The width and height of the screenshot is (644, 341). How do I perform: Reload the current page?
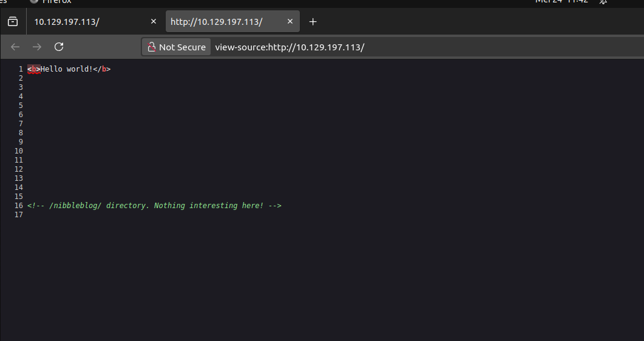(59, 47)
